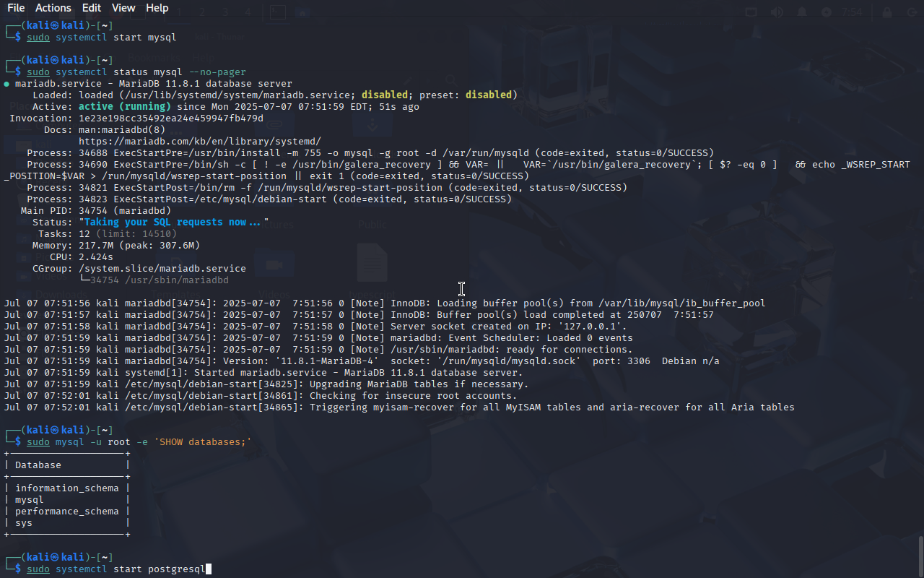The image size is (924, 578).
Task: Click the Process 34821 ExecStartPost line
Action: 326,188
